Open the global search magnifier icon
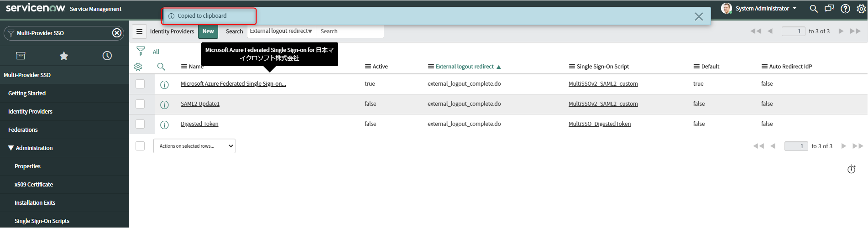The height and width of the screenshot is (228, 868). (x=813, y=9)
